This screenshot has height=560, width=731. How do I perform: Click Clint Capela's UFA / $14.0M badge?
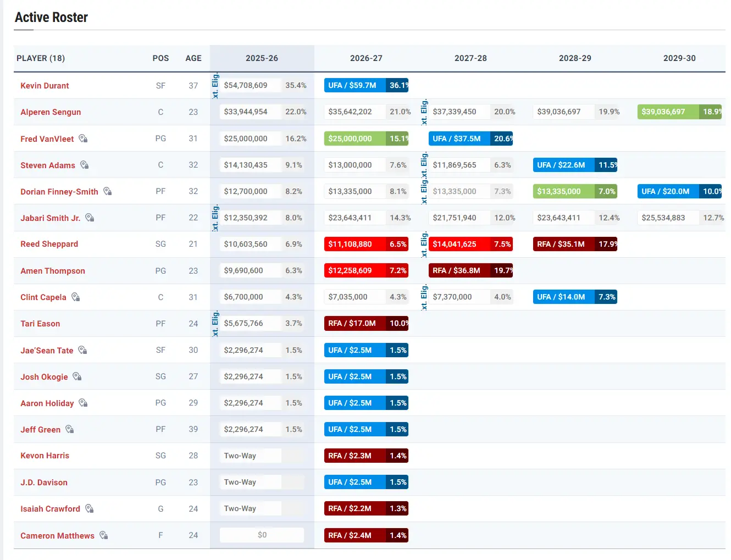(575, 297)
